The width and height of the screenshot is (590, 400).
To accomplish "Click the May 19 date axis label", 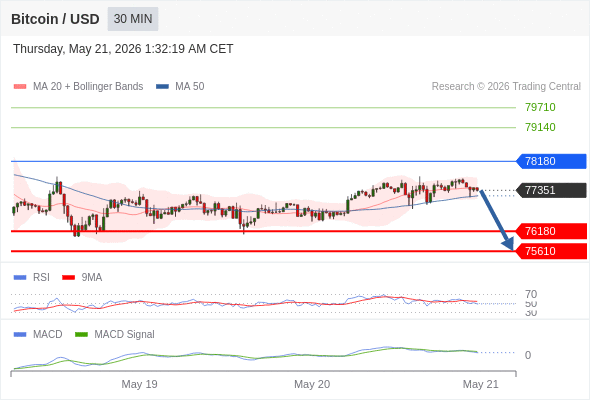I will [139, 384].
